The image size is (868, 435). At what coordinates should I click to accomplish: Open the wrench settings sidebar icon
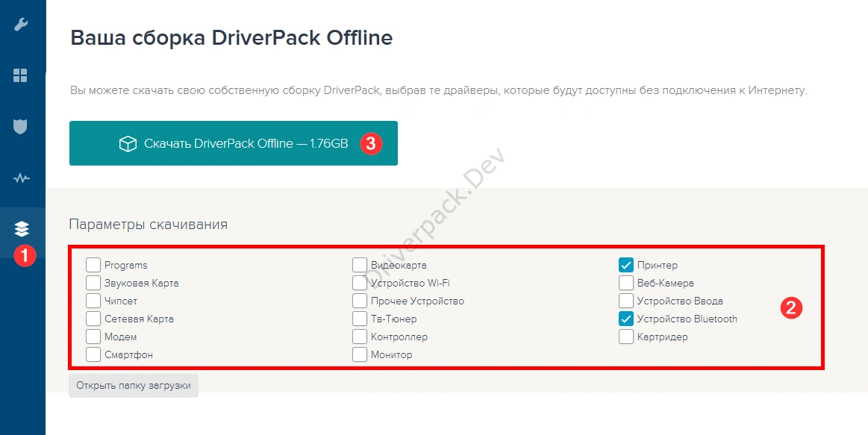(20, 25)
